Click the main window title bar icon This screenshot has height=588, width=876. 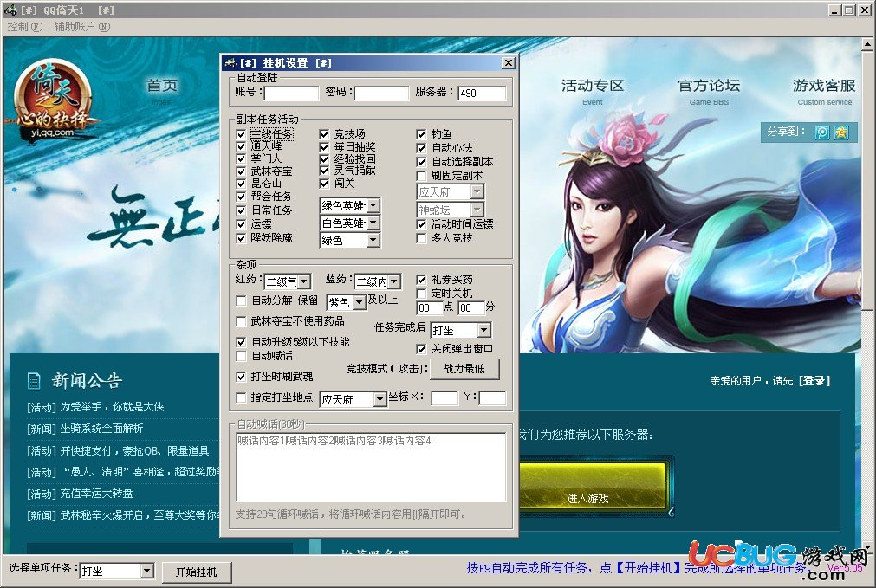(x=10, y=10)
